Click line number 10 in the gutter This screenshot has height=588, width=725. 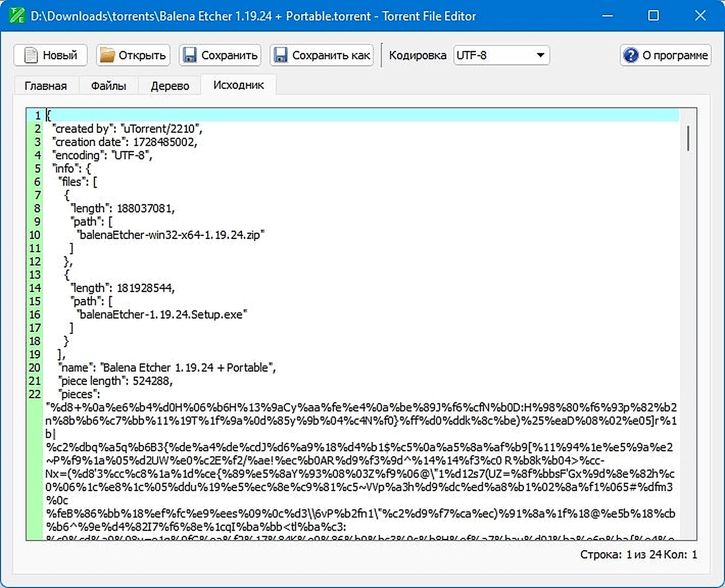pos(35,235)
